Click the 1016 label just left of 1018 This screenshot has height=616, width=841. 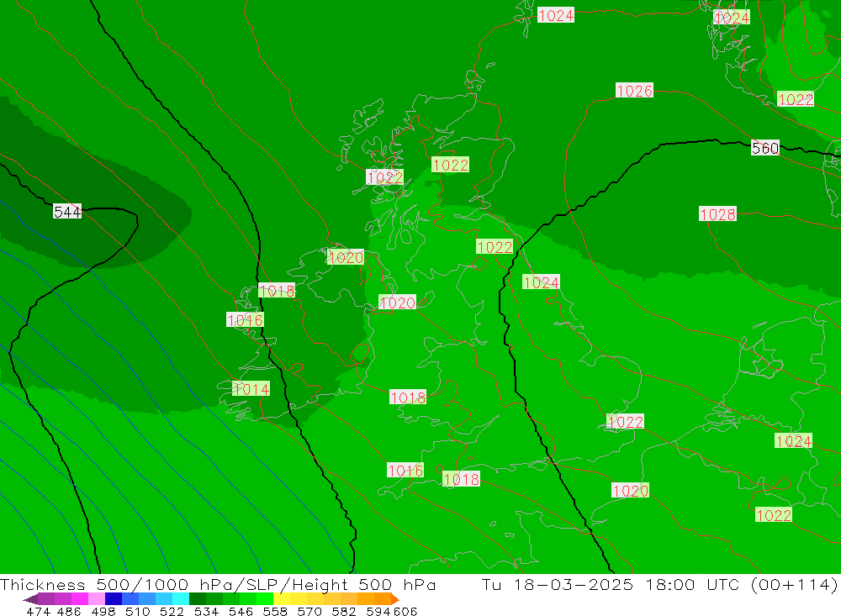tap(405, 471)
